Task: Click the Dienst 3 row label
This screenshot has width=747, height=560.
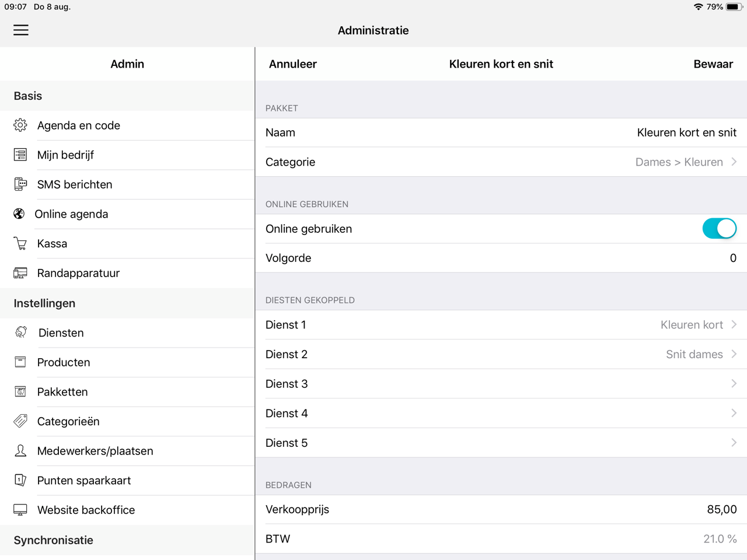Action: point(287,384)
